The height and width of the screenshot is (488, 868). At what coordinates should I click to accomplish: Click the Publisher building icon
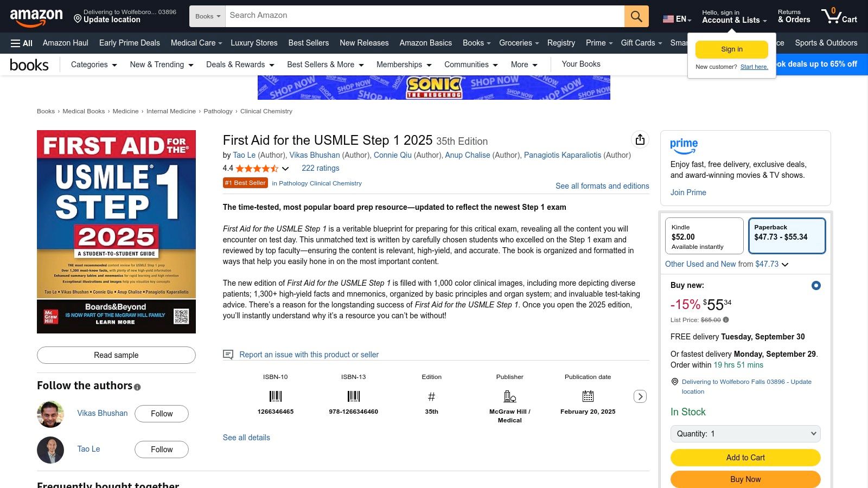(510, 396)
